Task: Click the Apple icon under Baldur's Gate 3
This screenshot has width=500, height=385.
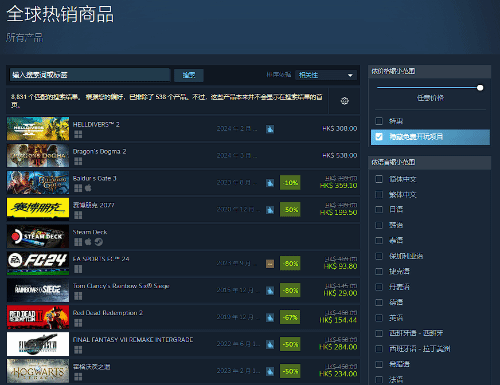Action: coord(88,188)
